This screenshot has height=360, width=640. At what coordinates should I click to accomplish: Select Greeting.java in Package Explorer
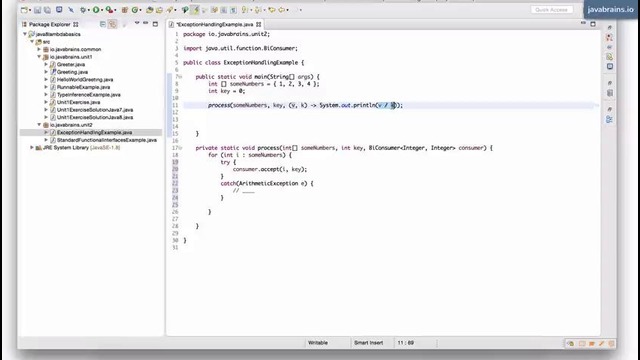(72, 72)
